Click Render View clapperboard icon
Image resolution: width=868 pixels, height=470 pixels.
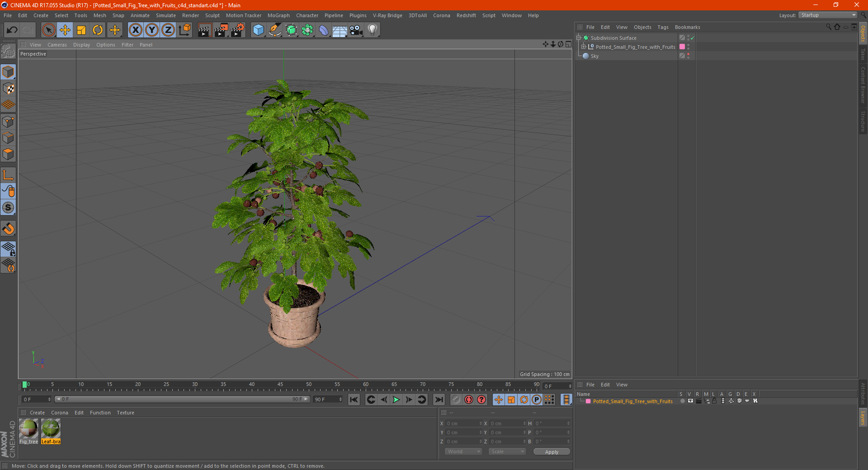[204, 30]
